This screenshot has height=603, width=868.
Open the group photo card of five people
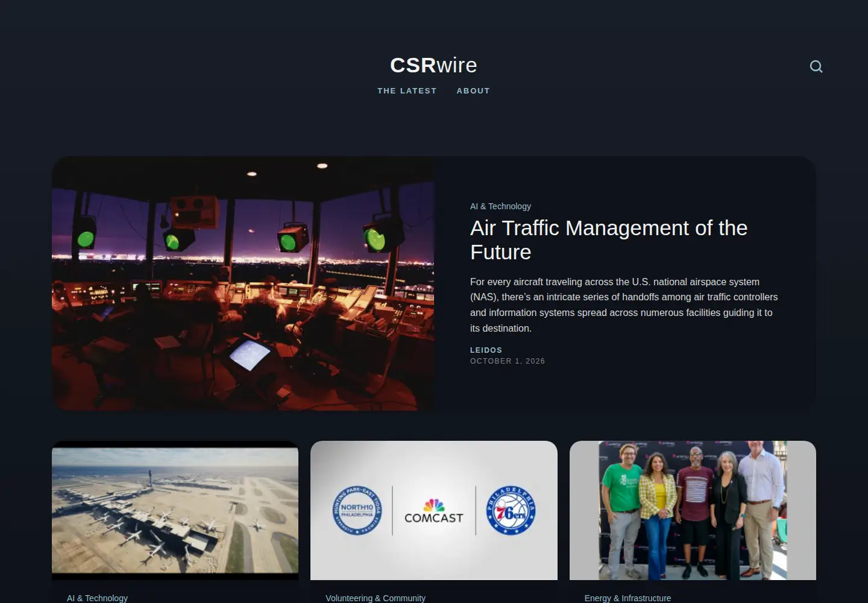(693, 511)
